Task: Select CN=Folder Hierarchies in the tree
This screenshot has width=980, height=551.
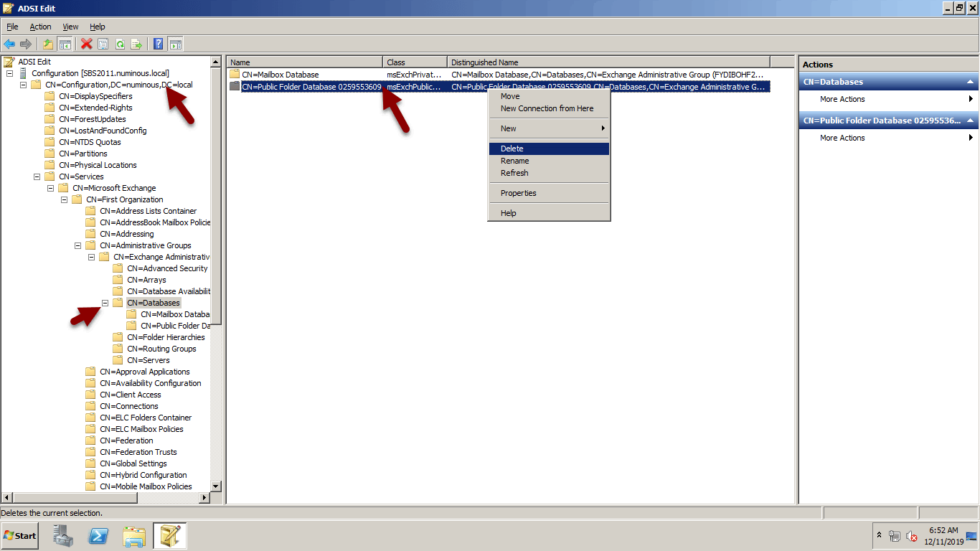Action: [166, 337]
